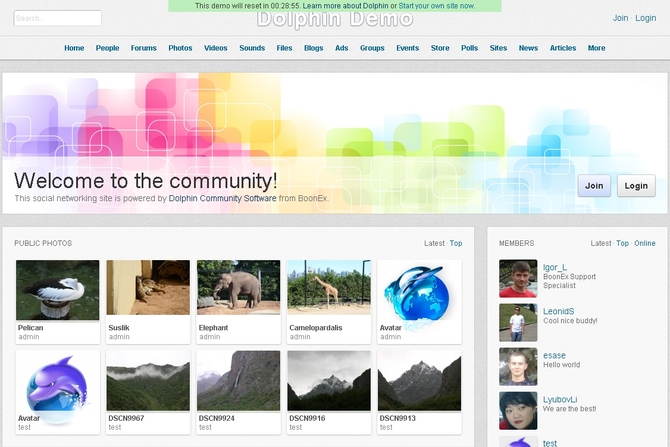Click the Dolphin Demo site title
The image size is (670, 447).
coord(335,20)
